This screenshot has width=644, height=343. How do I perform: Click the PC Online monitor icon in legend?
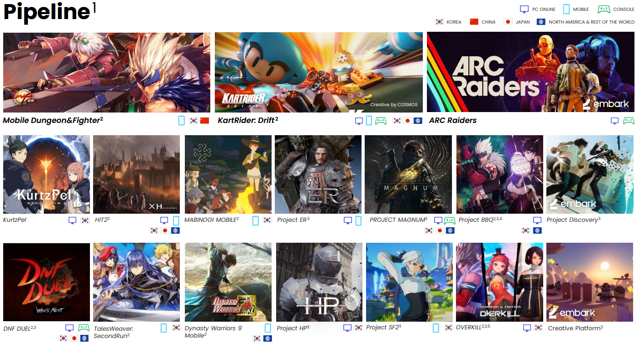pyautogui.click(x=525, y=9)
